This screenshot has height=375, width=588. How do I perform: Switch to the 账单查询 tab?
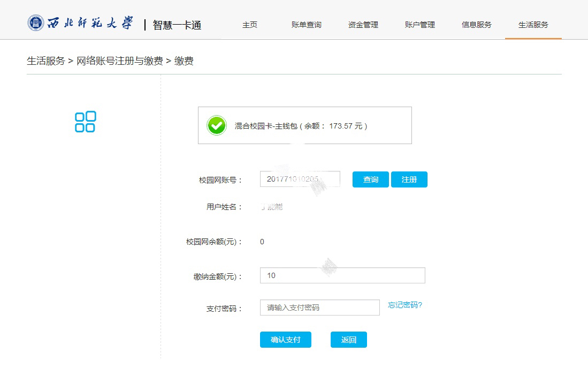[x=307, y=25]
